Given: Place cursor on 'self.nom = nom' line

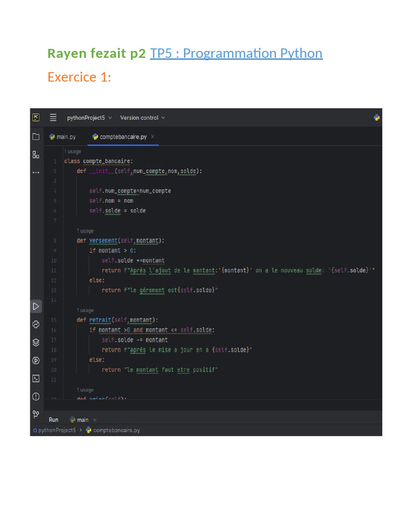Looking at the screenshot, I should [x=111, y=201].
